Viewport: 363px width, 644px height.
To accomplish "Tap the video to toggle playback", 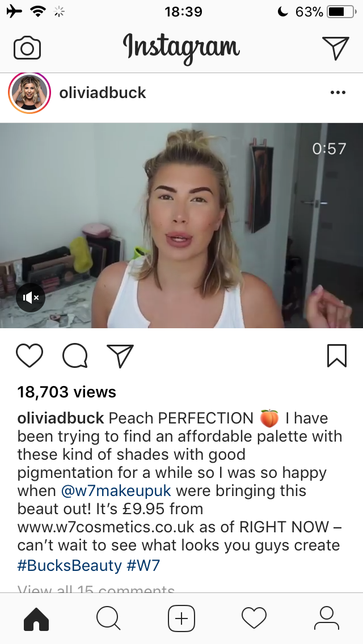I will pyautogui.click(x=181, y=226).
